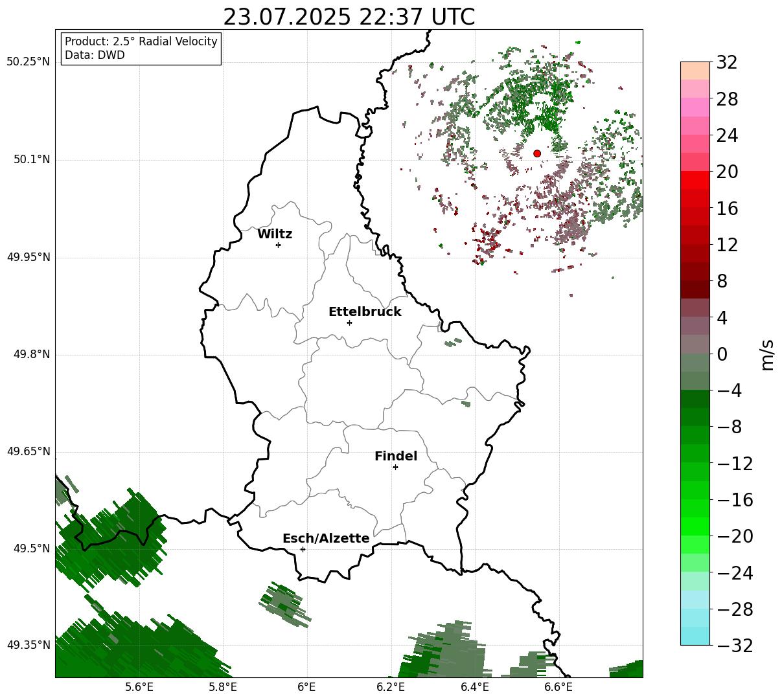
Task: Click the 50.25°N latitude label
Action: (x=29, y=62)
